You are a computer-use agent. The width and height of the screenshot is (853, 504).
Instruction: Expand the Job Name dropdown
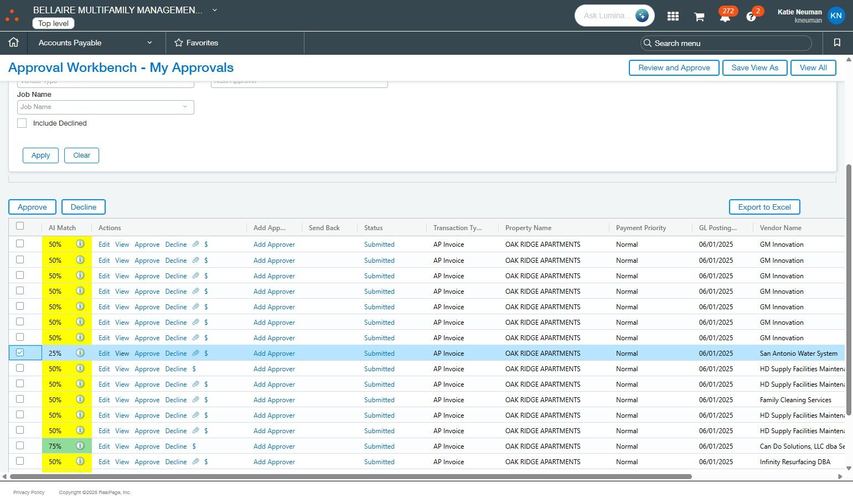coord(105,107)
